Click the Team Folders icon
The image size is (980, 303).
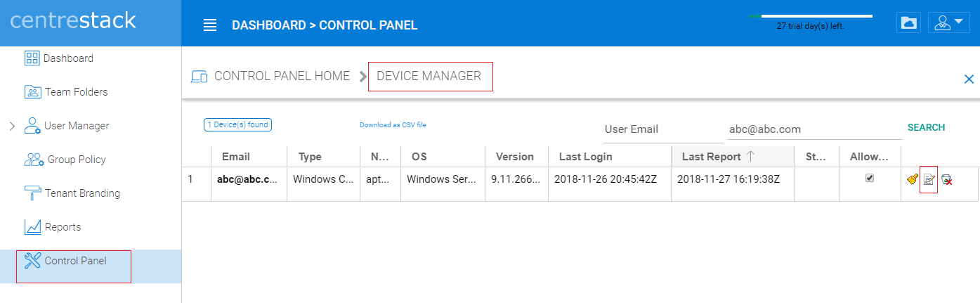point(33,92)
